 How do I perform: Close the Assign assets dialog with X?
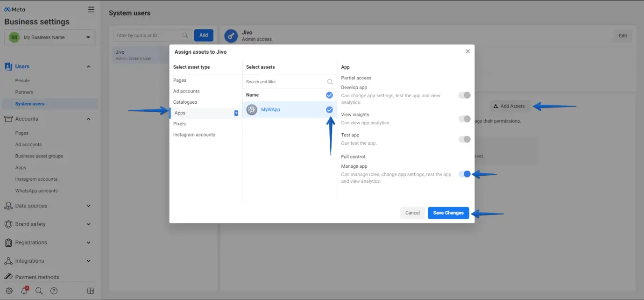pyautogui.click(x=467, y=51)
